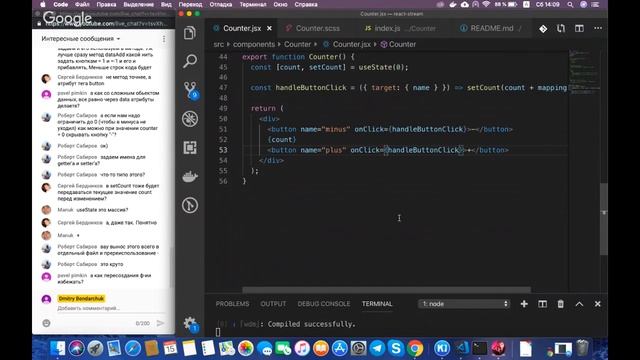Click the emoji icon in chat
Viewport: 640px width, 360px height.
point(47,323)
